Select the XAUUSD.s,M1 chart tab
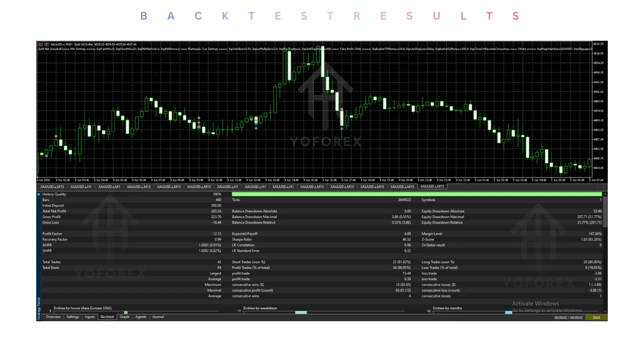Viewport: 644px width, 362px height. (x=109, y=187)
